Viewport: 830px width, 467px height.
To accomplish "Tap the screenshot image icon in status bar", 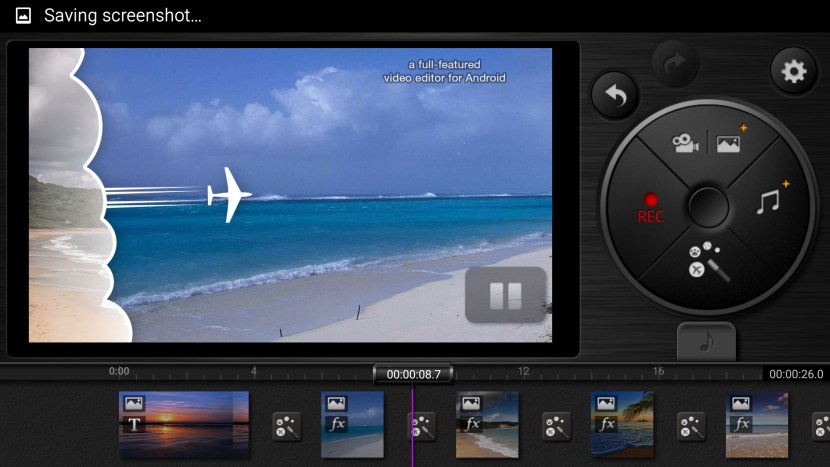I will coord(23,15).
